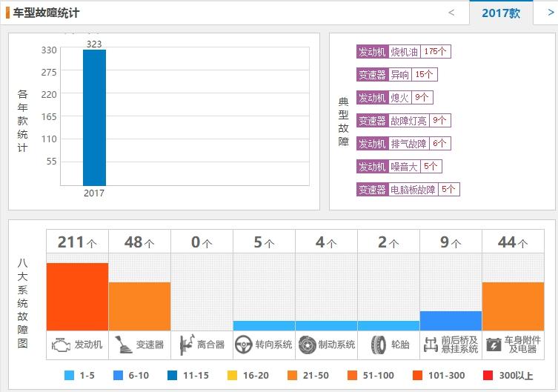Go to next model year arrow
Viewport: 558px width, 392px height.
point(551,13)
